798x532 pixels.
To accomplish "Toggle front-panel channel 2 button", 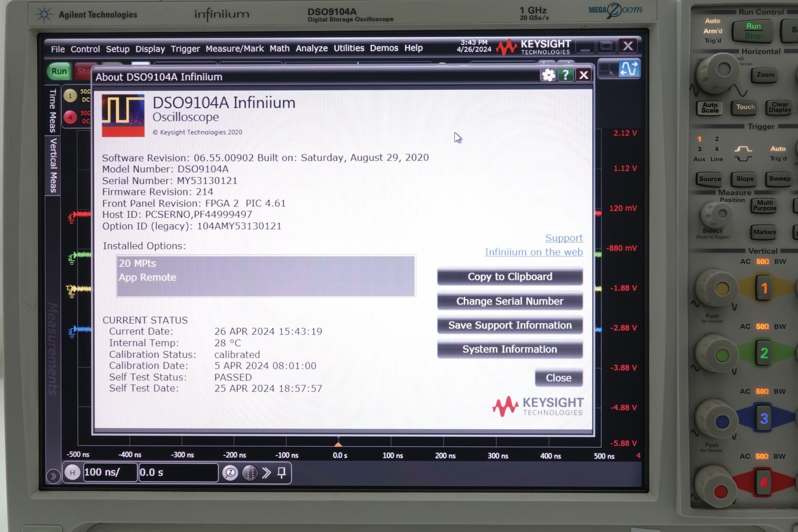I will pyautogui.click(x=764, y=353).
